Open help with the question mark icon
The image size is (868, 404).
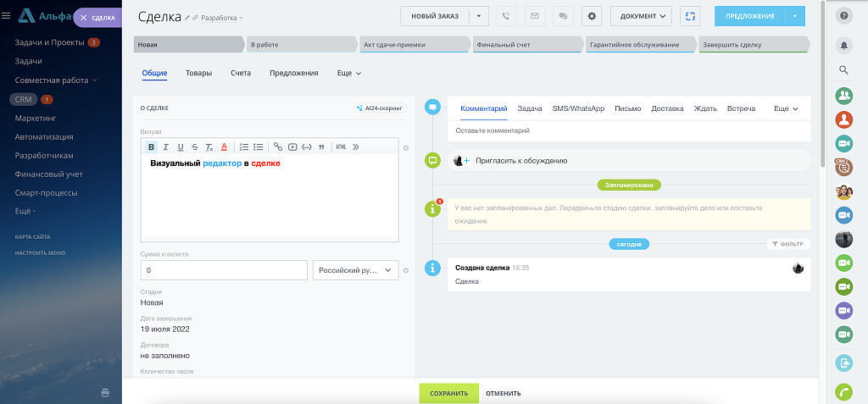843,15
